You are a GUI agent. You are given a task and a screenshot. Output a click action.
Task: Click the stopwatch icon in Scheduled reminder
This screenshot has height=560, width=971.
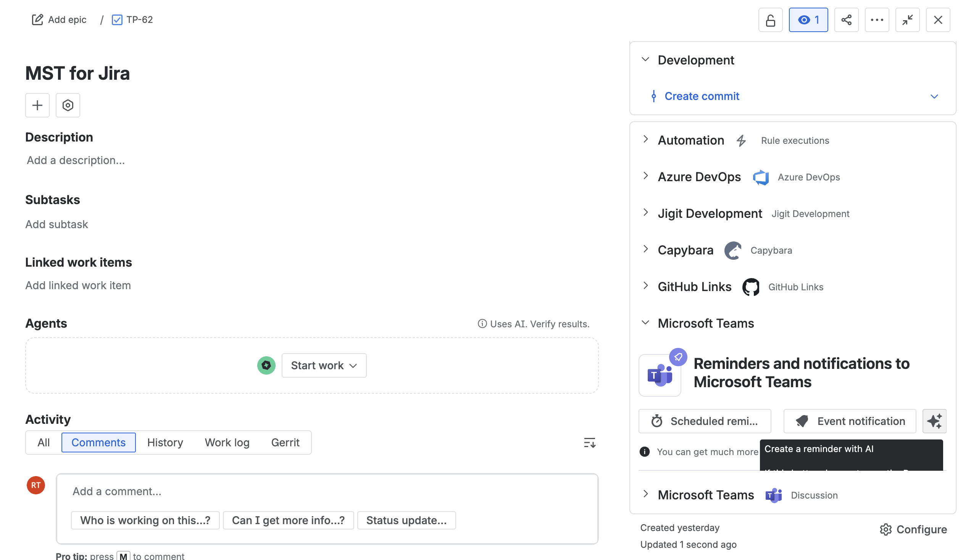(x=657, y=421)
